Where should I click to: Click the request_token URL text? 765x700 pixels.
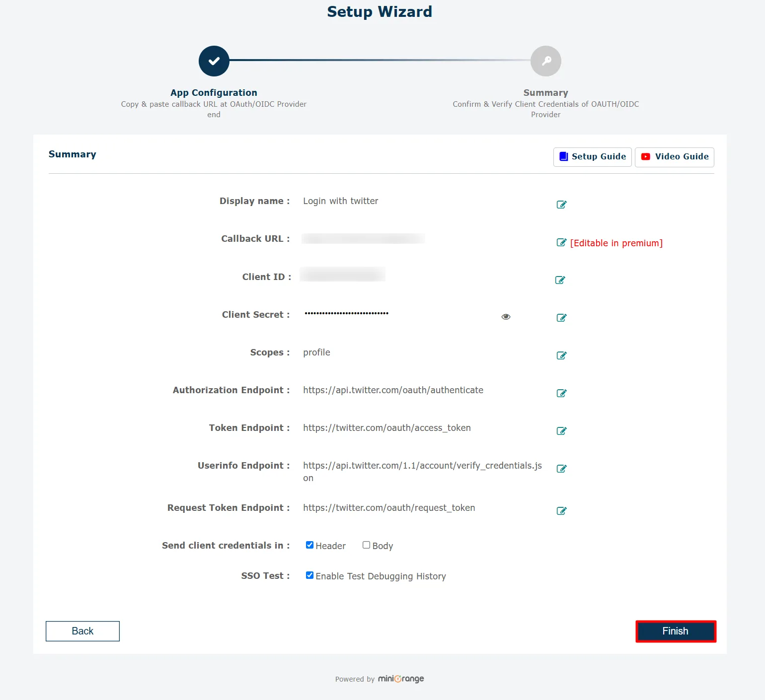tap(389, 508)
